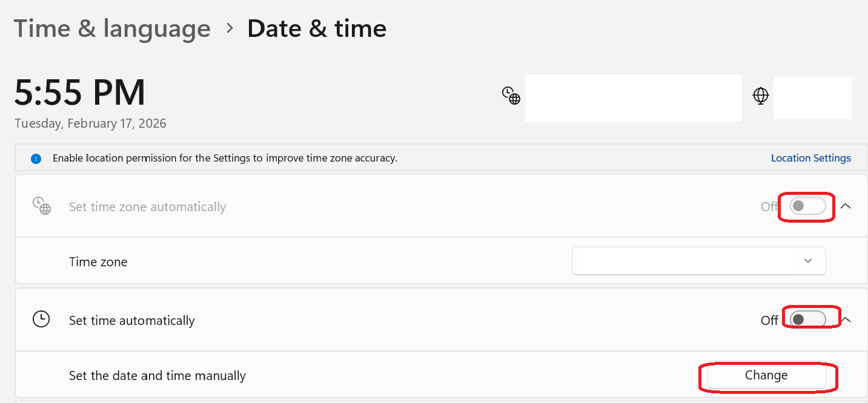This screenshot has height=403, width=868.
Task: Click the time zone icon beside Set time zone automatically
Action: tap(41, 206)
